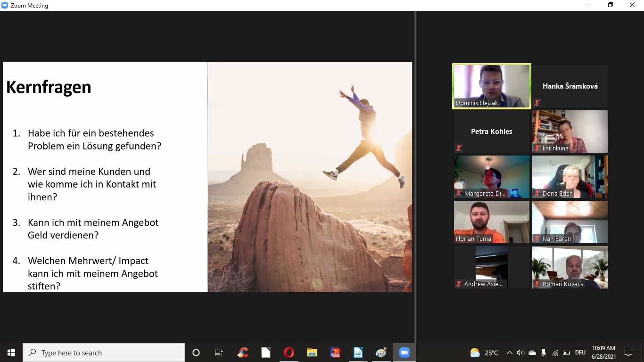Show hidden system tray icons
This screenshot has height=362, width=644.
click(x=509, y=353)
